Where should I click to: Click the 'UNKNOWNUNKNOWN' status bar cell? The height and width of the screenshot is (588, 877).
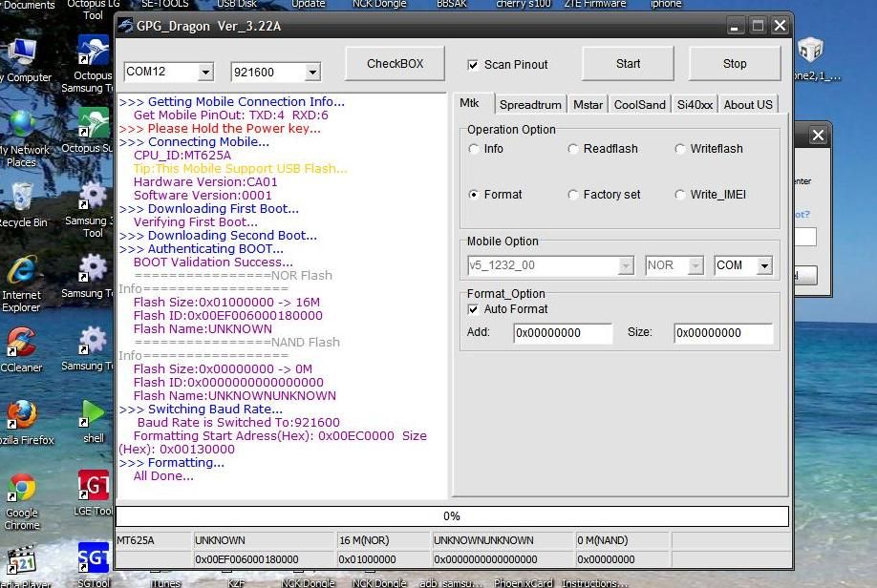point(503,540)
